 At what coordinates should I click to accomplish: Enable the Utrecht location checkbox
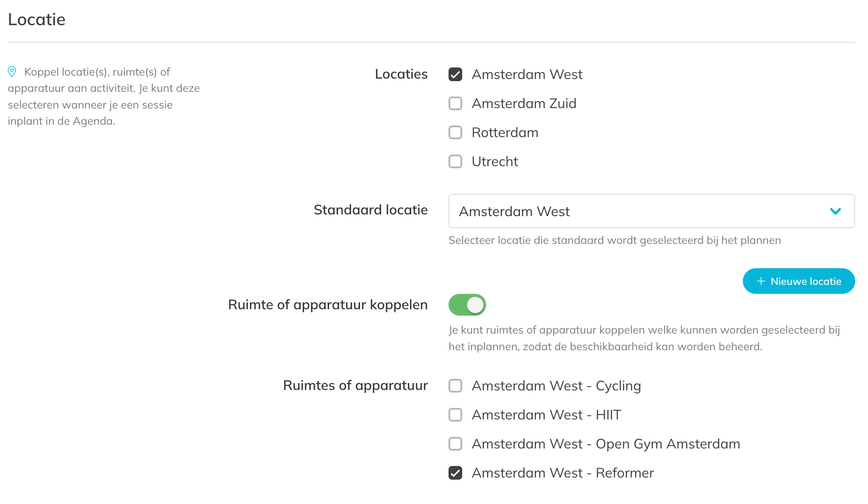pyautogui.click(x=455, y=161)
